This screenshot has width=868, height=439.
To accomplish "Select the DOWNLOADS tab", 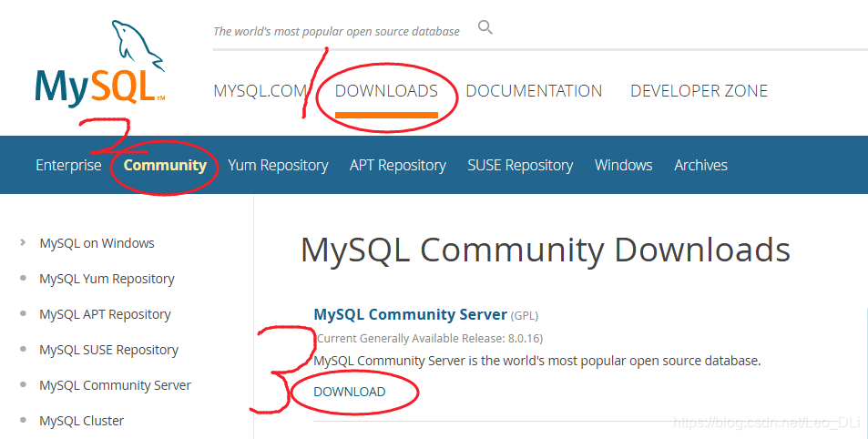I will pyautogui.click(x=386, y=91).
